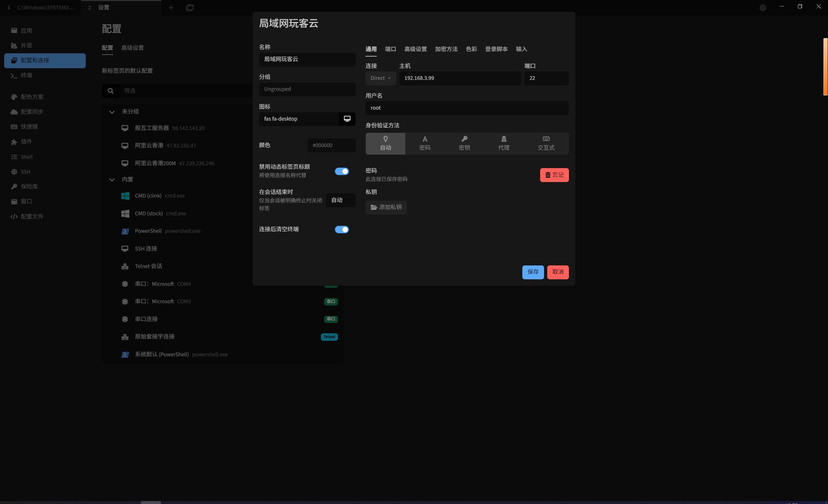Switch to the 加密方法 tab

tap(446, 49)
